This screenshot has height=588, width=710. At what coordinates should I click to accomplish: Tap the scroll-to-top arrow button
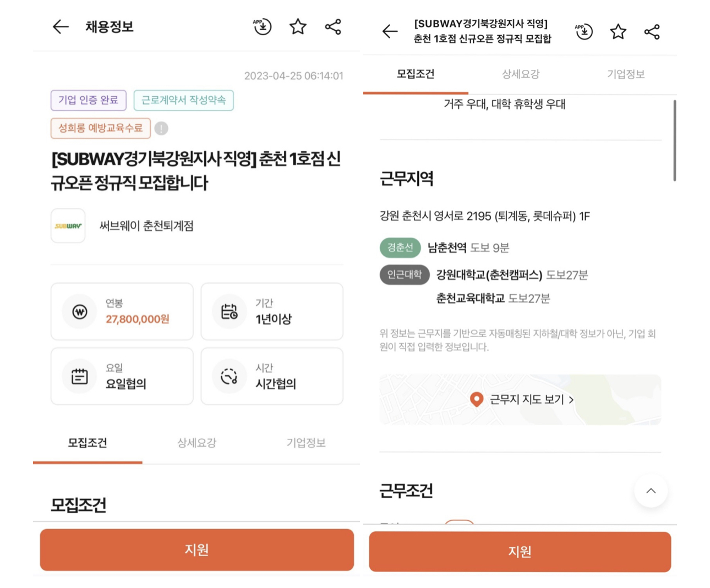[651, 491]
